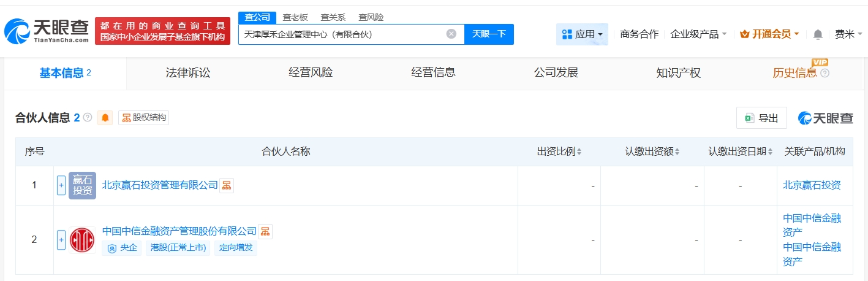Open the 开通会员 membership dropdown
The width and height of the screenshot is (868, 281).
coord(769,34)
